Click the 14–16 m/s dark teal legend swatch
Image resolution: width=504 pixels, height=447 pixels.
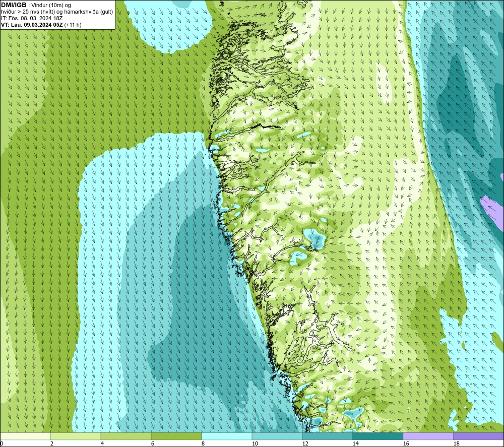pyautogui.click(x=377, y=436)
